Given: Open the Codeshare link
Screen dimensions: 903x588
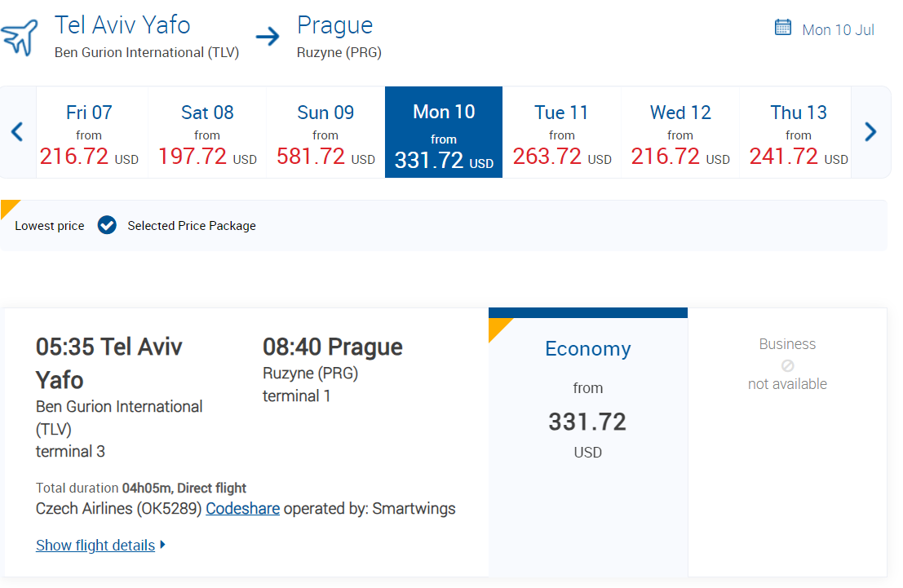Looking at the screenshot, I should (x=242, y=509).
